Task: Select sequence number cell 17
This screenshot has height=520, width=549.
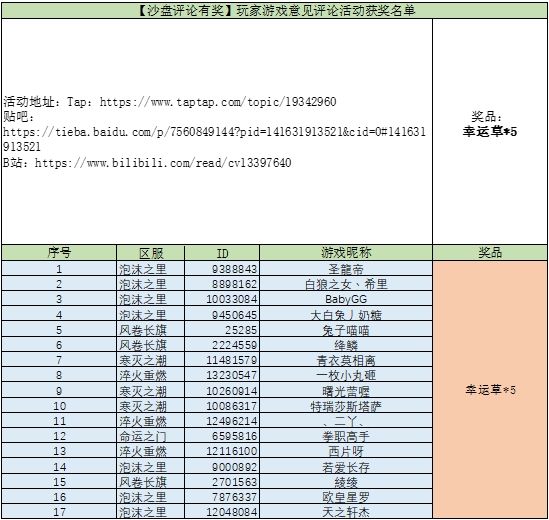Action: pos(59,512)
